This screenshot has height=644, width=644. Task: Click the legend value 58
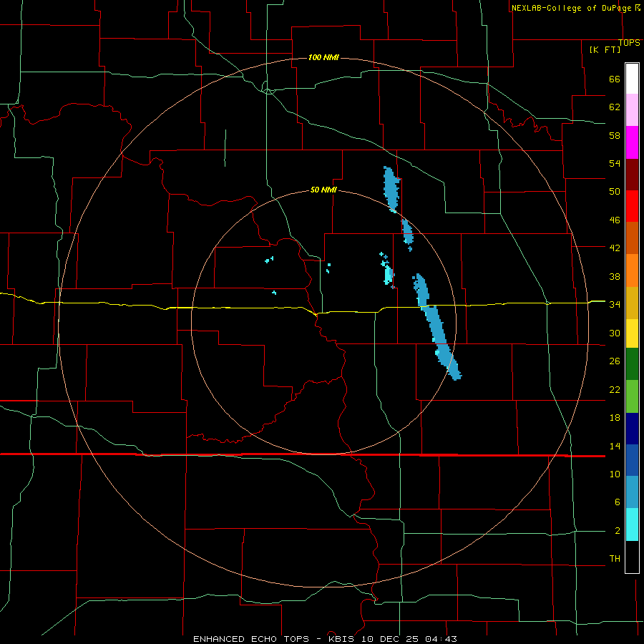(x=615, y=135)
